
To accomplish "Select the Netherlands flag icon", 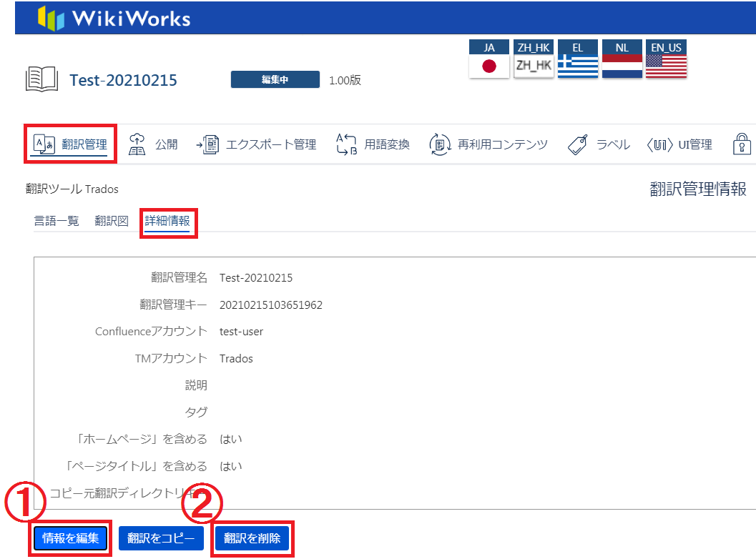I will (x=622, y=66).
